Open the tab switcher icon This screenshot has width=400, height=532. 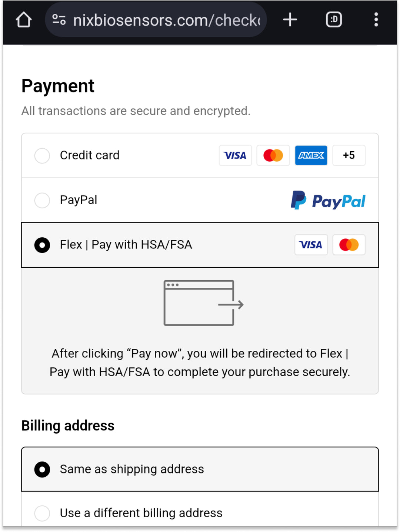pyautogui.click(x=333, y=20)
